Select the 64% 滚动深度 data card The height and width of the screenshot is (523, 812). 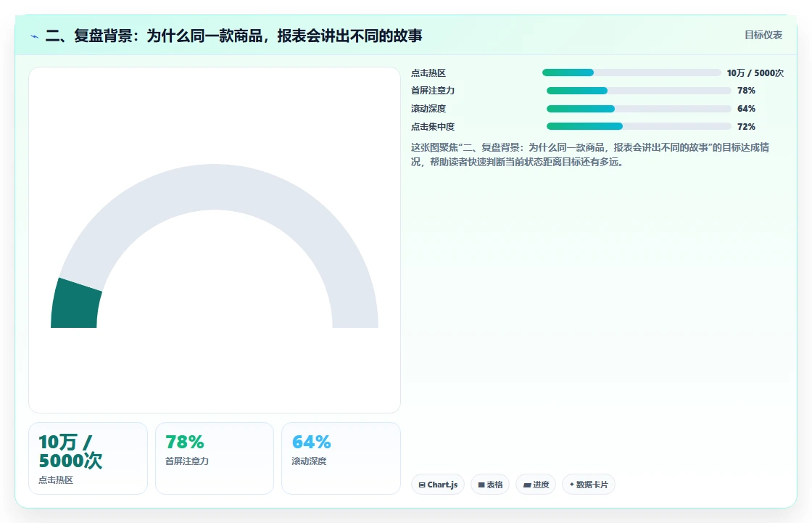click(x=341, y=458)
